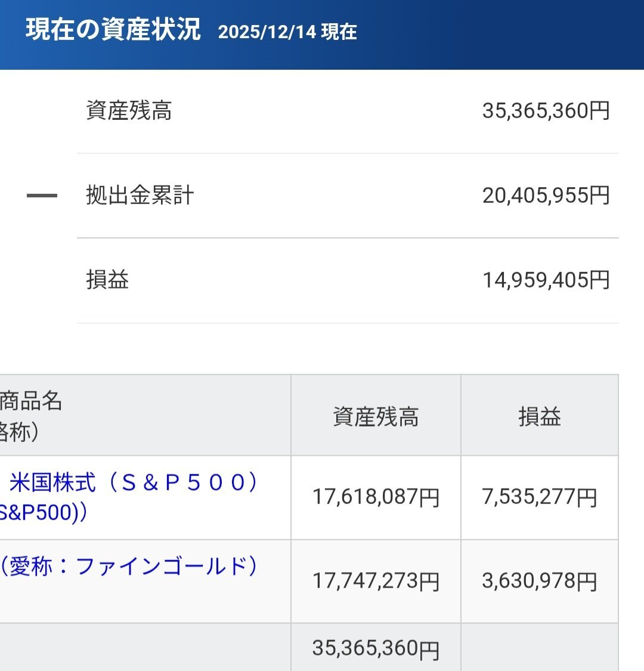Click the 現在の資産状況 header title
Viewport: 644px width, 671px height.
click(x=113, y=30)
